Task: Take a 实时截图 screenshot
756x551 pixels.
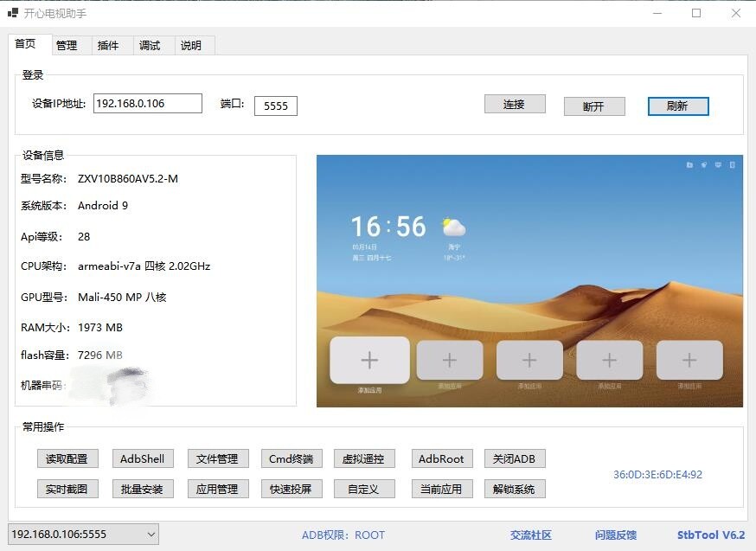Action: tap(67, 489)
